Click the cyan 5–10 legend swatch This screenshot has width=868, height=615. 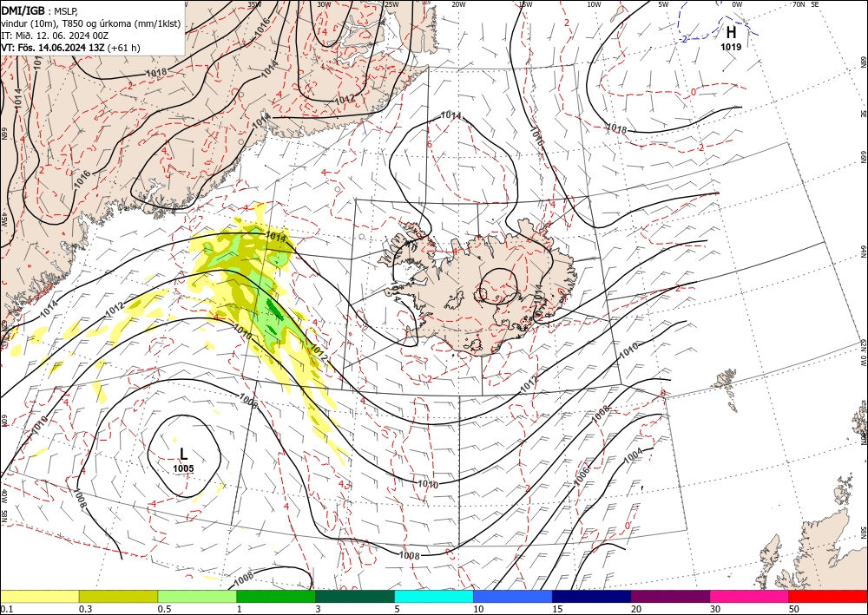tap(434, 596)
